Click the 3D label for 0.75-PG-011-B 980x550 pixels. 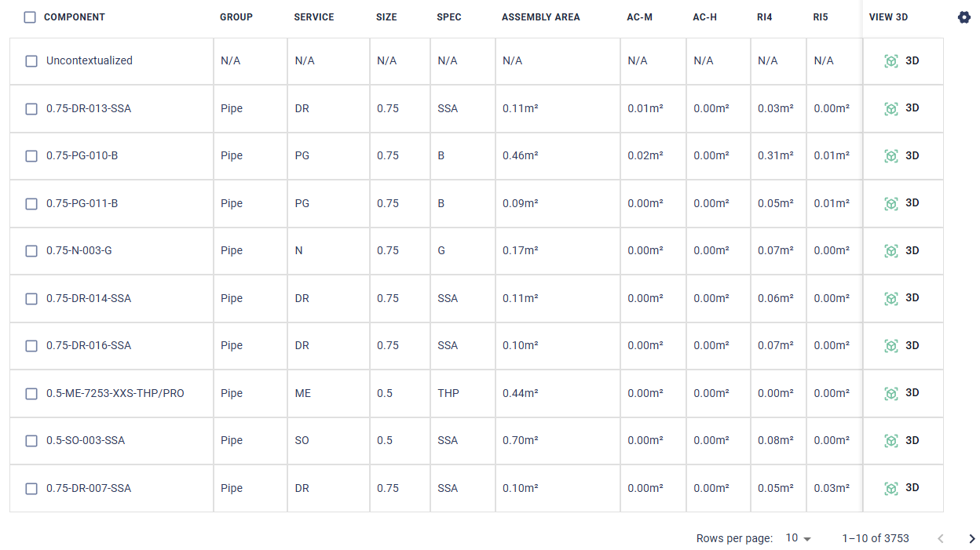click(912, 203)
